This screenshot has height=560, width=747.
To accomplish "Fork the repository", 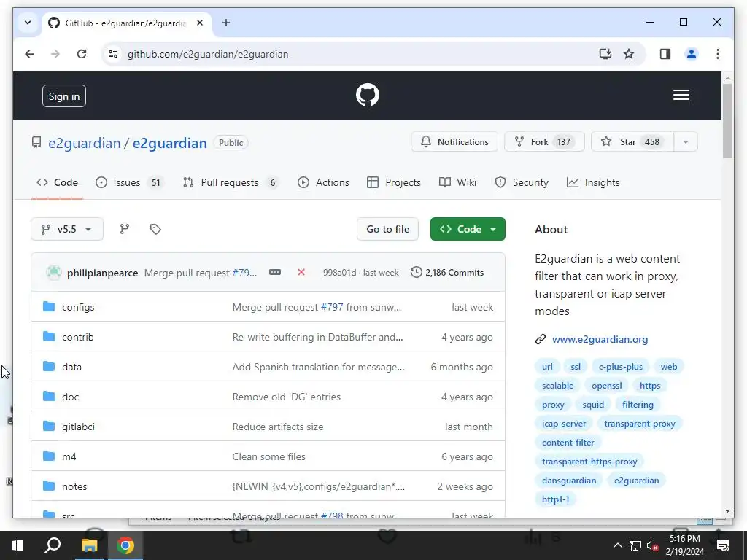I will (544, 142).
